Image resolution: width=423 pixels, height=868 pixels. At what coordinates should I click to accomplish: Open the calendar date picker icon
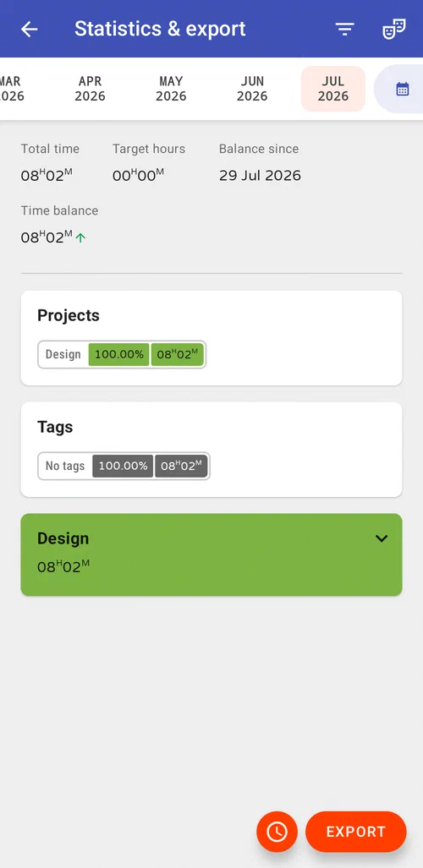pyautogui.click(x=403, y=89)
